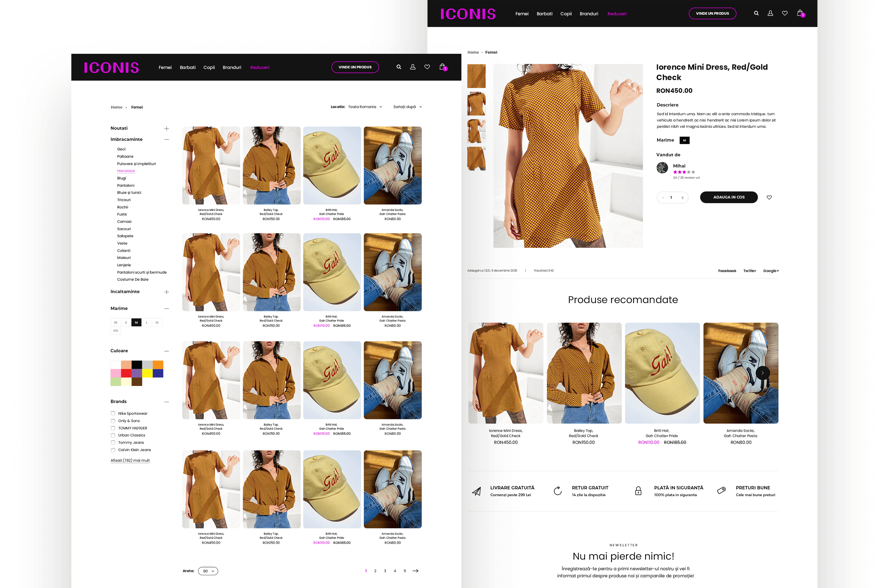Tick the Calvin Klein Jeans brand checkbox

[113, 450]
